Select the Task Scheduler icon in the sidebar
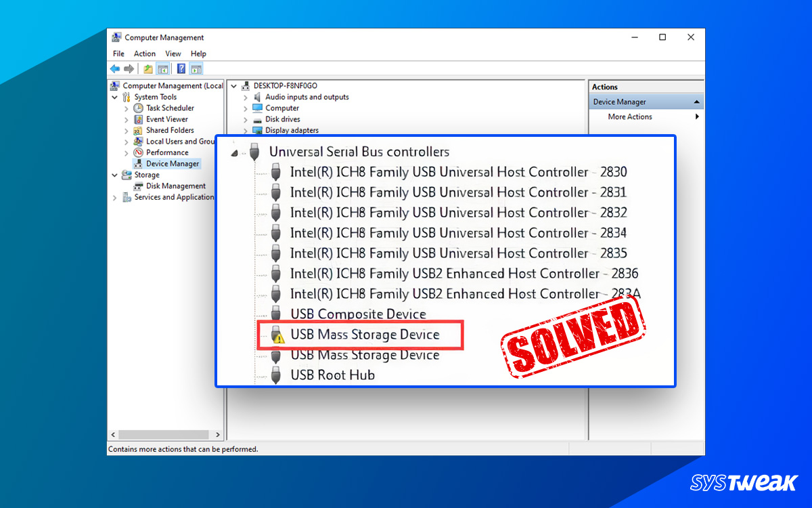 (x=137, y=108)
